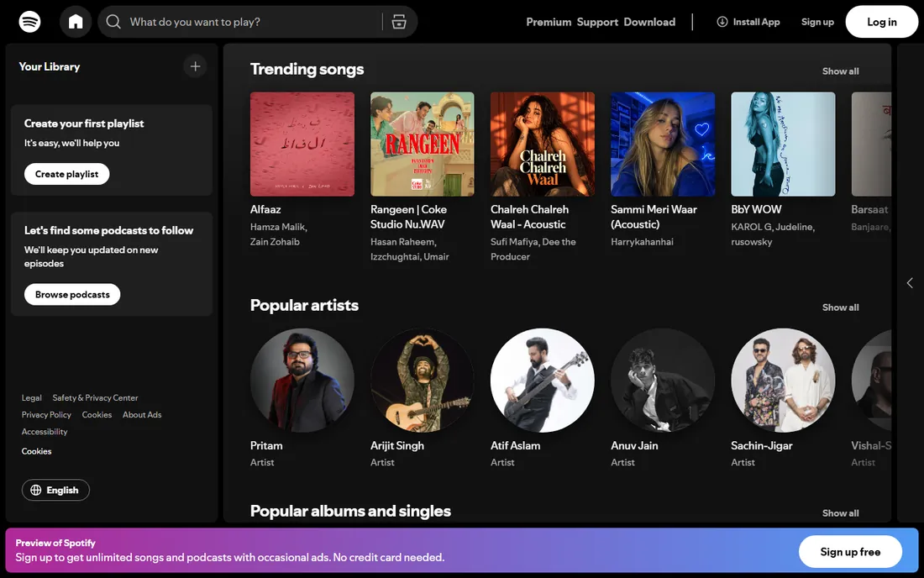Click 'Arijit Singh' artist name
924x578 pixels.
click(x=397, y=445)
